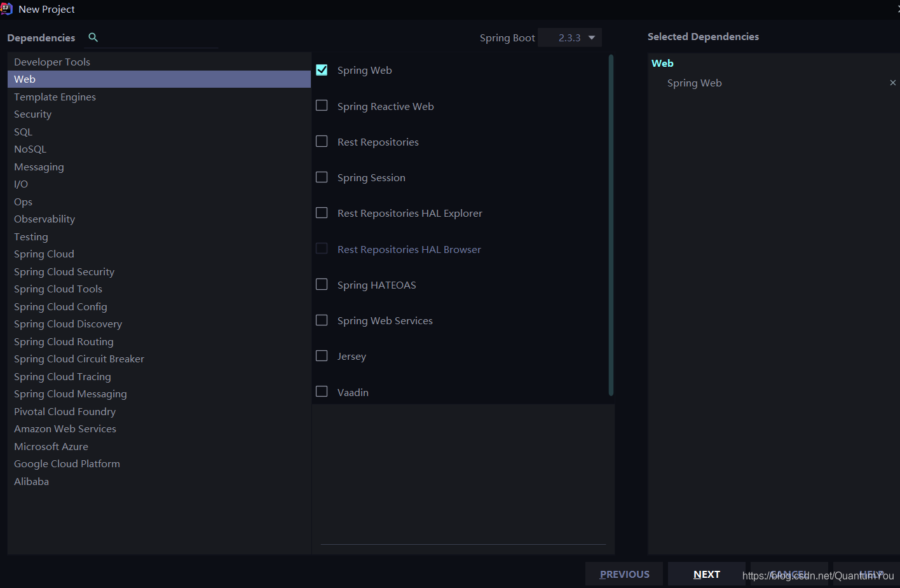Enable the Spring Reactive Web checkbox
Image resolution: width=900 pixels, height=588 pixels.
(x=322, y=106)
